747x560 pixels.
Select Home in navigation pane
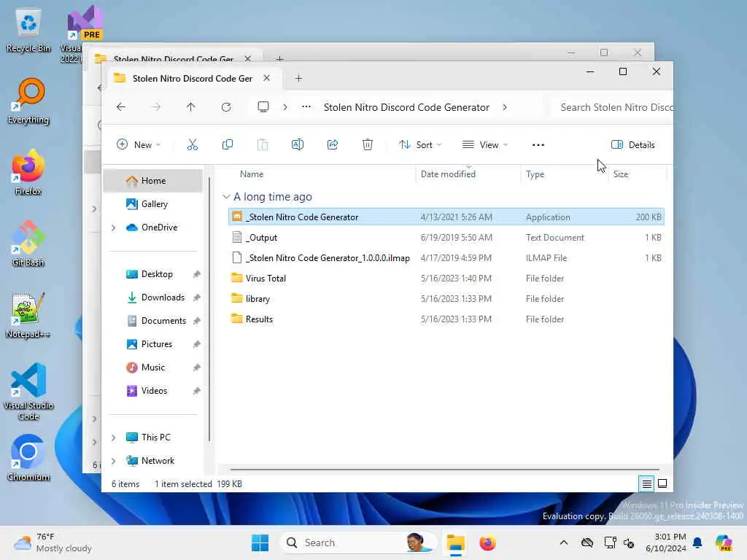click(153, 181)
